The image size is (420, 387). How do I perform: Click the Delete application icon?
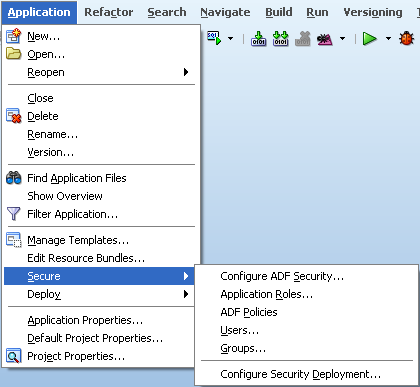tap(14, 116)
